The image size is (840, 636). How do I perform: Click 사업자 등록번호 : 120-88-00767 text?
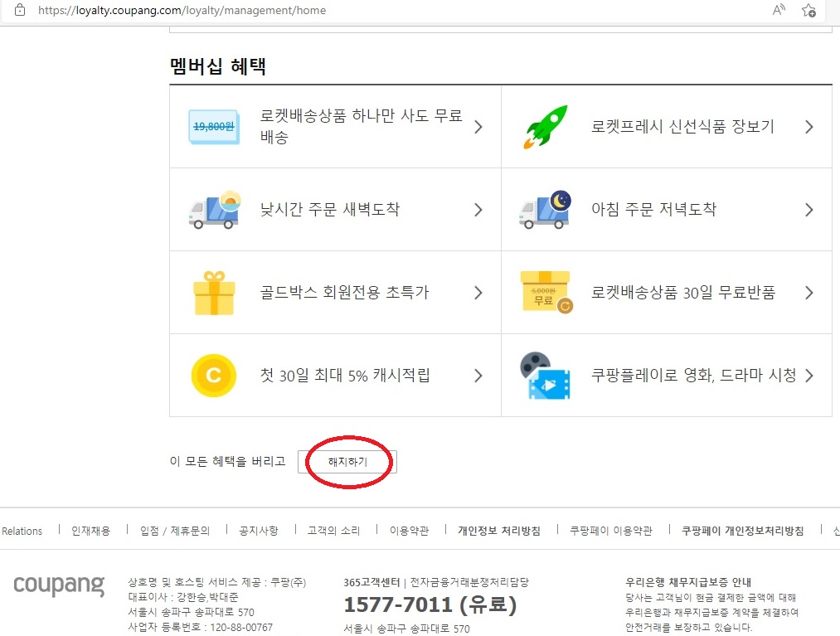tap(201, 628)
